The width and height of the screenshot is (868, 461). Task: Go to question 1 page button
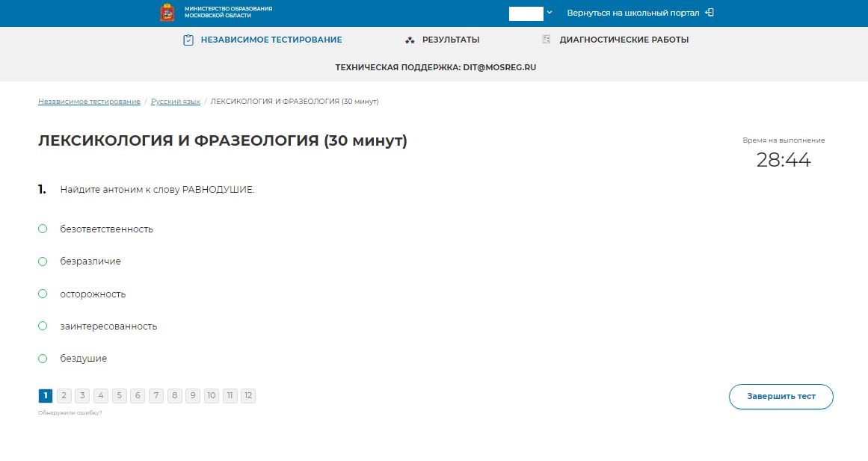[x=46, y=396]
